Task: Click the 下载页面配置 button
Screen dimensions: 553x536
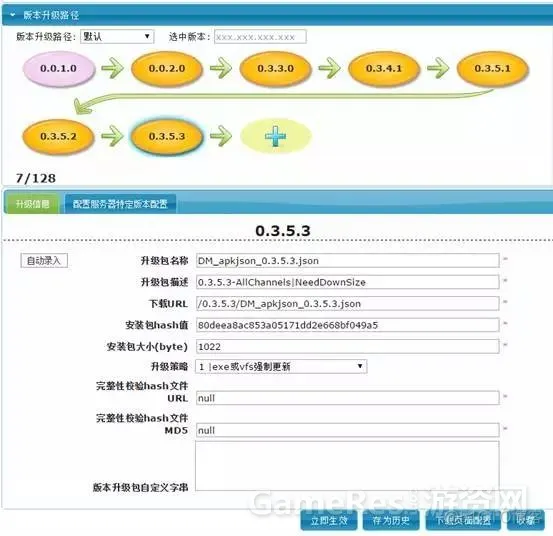Action: [463, 520]
